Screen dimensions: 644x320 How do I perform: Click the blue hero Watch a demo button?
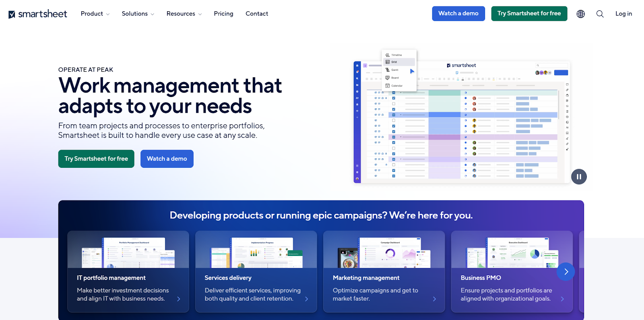click(167, 159)
